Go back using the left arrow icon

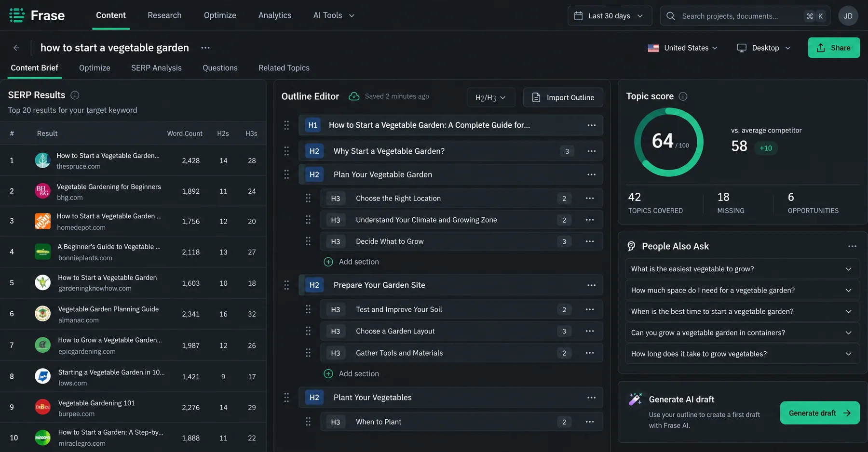(x=16, y=48)
